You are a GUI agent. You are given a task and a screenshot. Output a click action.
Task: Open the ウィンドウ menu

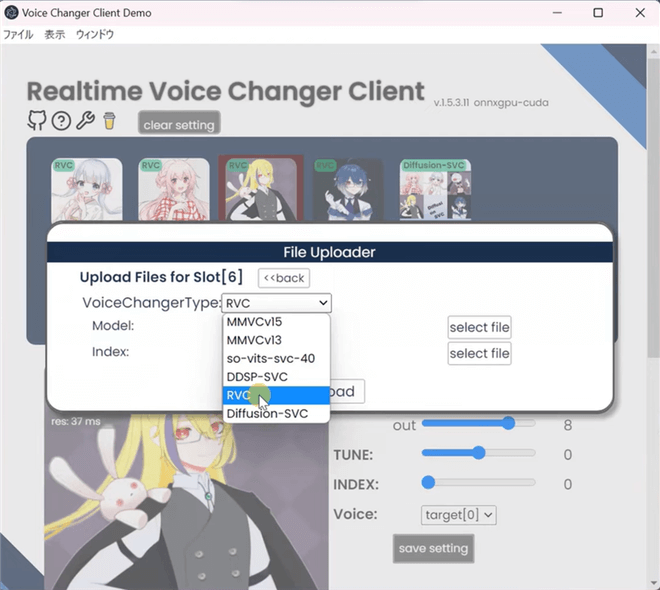95,35
